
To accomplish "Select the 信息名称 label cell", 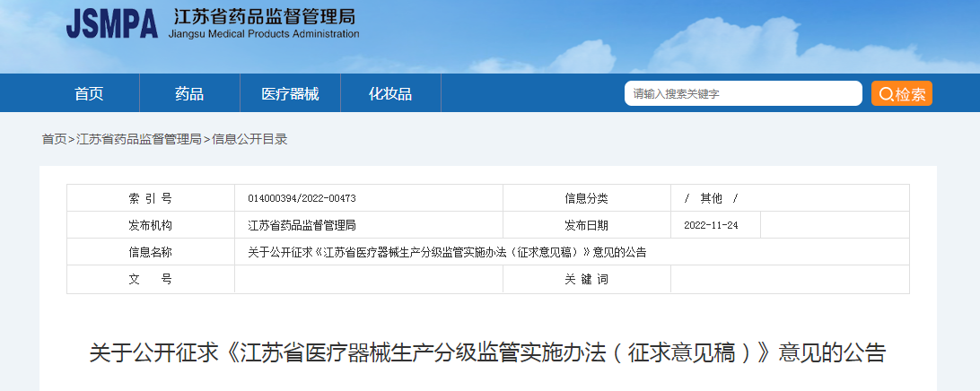I will (x=151, y=252).
